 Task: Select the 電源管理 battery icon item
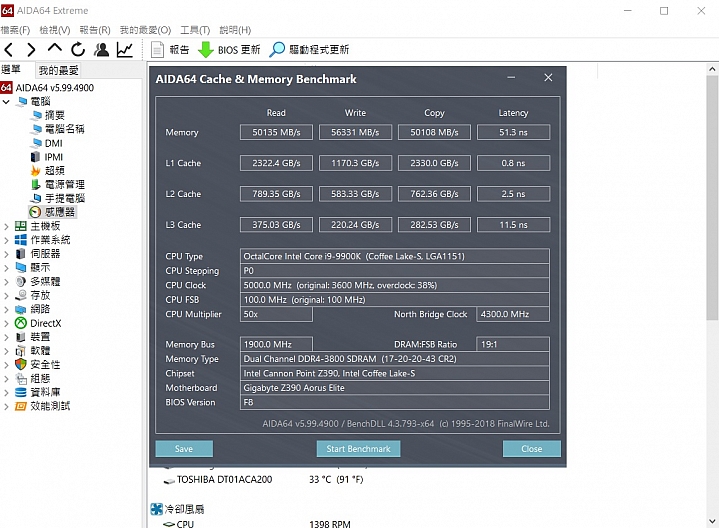pyautogui.click(x=35, y=184)
